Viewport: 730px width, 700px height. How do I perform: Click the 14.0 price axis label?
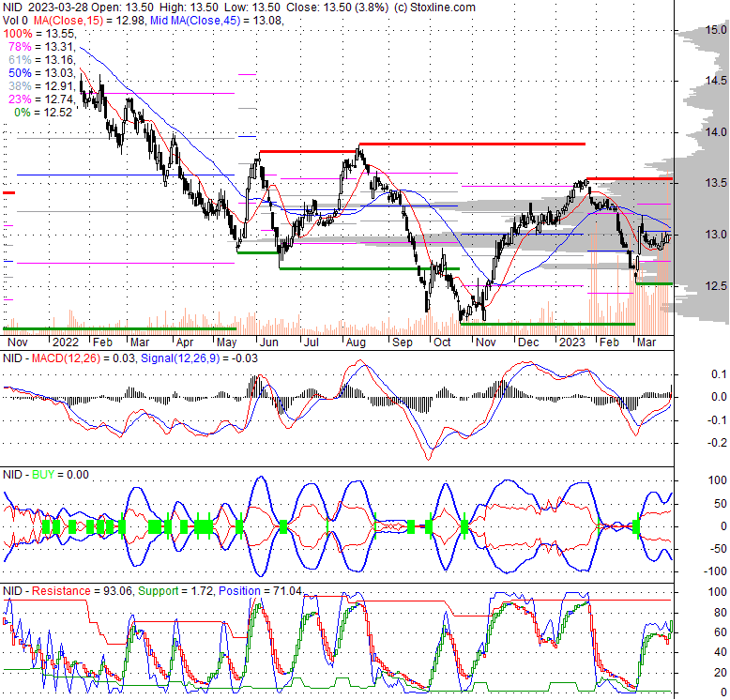point(716,132)
